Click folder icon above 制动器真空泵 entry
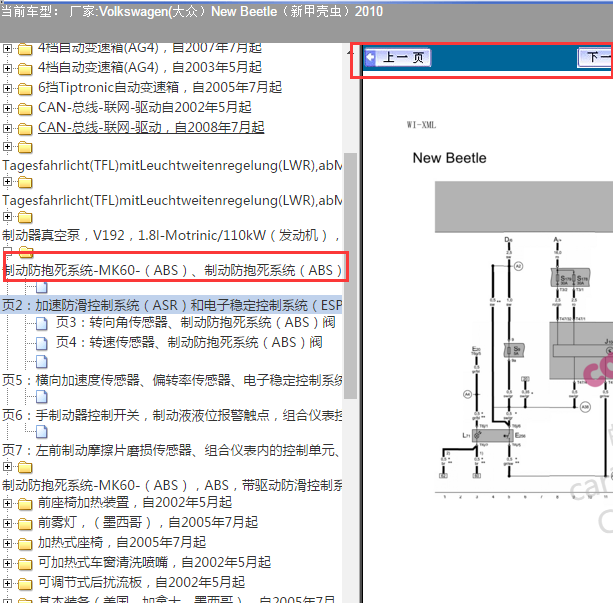 (x=25, y=217)
